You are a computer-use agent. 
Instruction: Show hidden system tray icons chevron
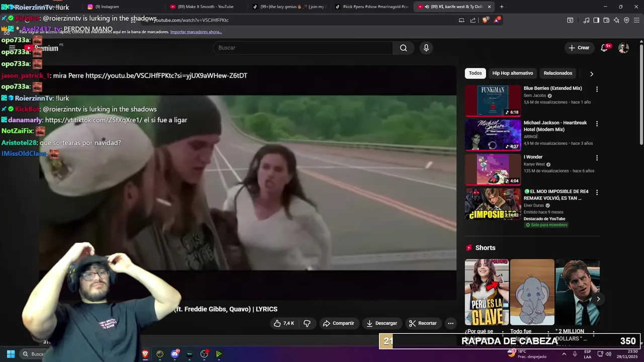pos(564,354)
